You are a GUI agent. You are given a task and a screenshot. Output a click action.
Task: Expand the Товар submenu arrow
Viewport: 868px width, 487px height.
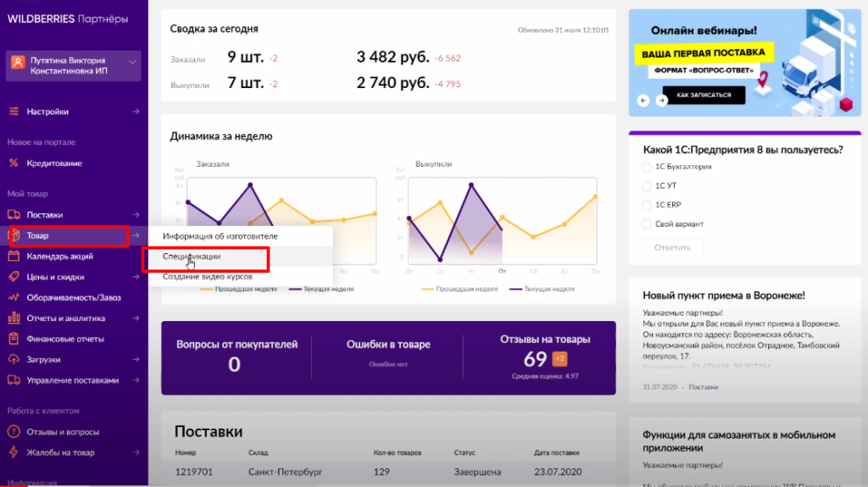[136, 235]
